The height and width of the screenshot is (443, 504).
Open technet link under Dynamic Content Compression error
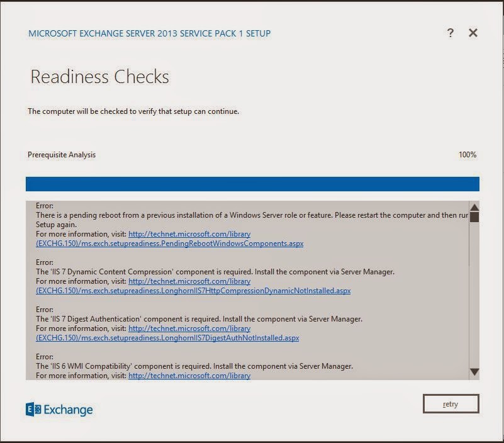click(189, 281)
